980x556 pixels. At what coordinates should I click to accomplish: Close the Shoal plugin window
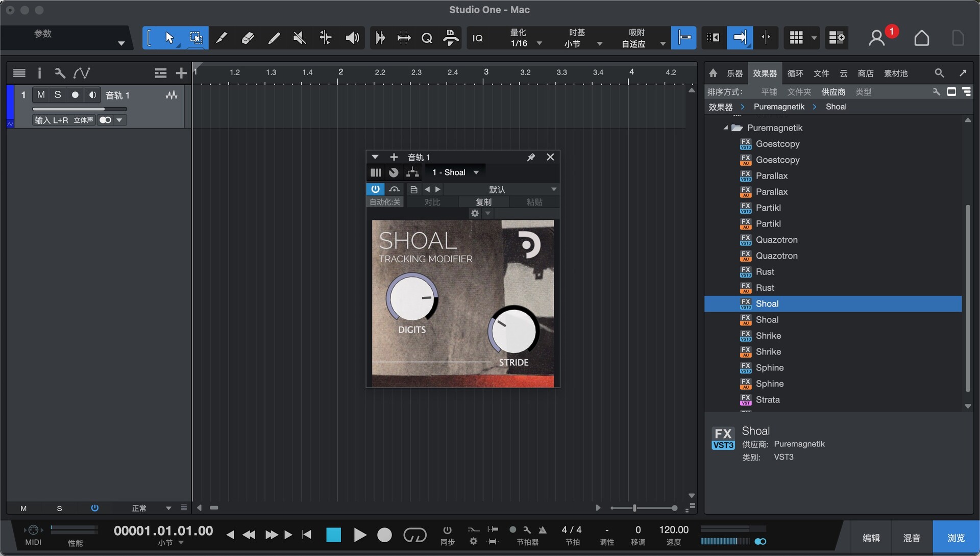point(550,157)
